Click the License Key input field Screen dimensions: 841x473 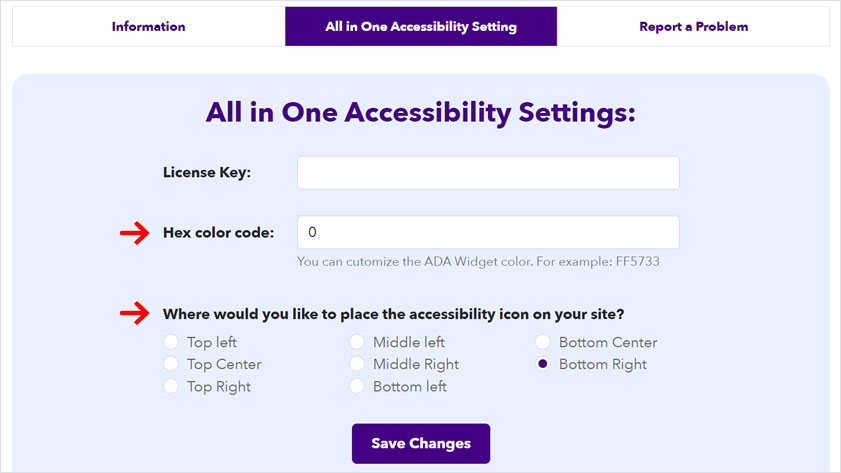click(x=488, y=173)
